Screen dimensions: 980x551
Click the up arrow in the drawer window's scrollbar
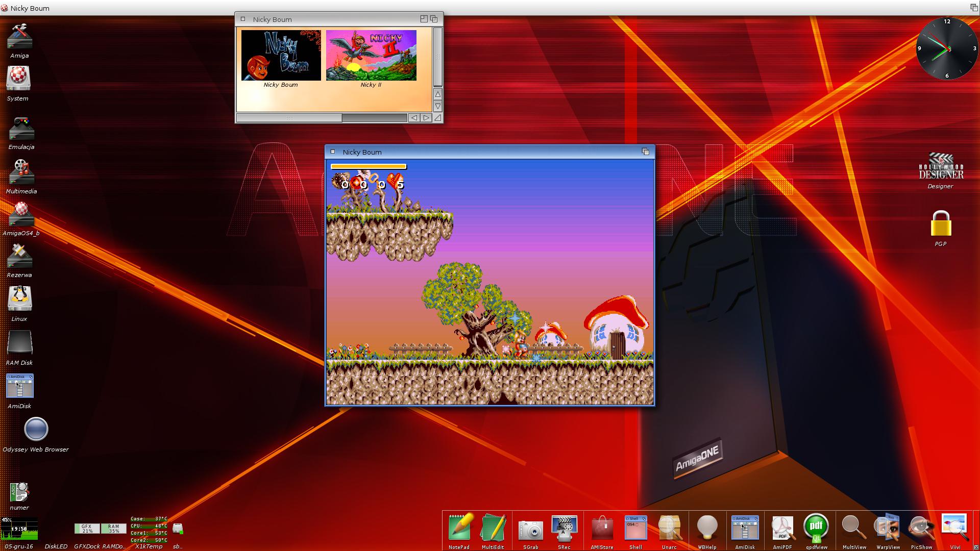point(437,94)
